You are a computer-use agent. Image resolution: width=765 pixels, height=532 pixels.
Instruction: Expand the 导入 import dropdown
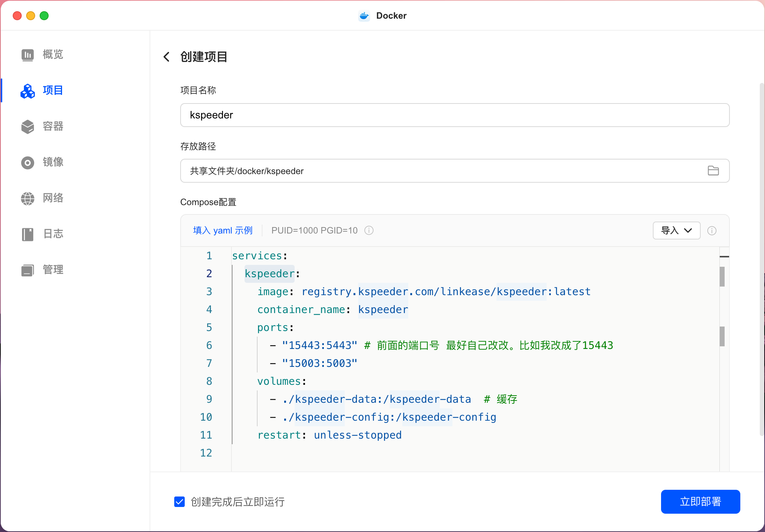[x=676, y=231]
